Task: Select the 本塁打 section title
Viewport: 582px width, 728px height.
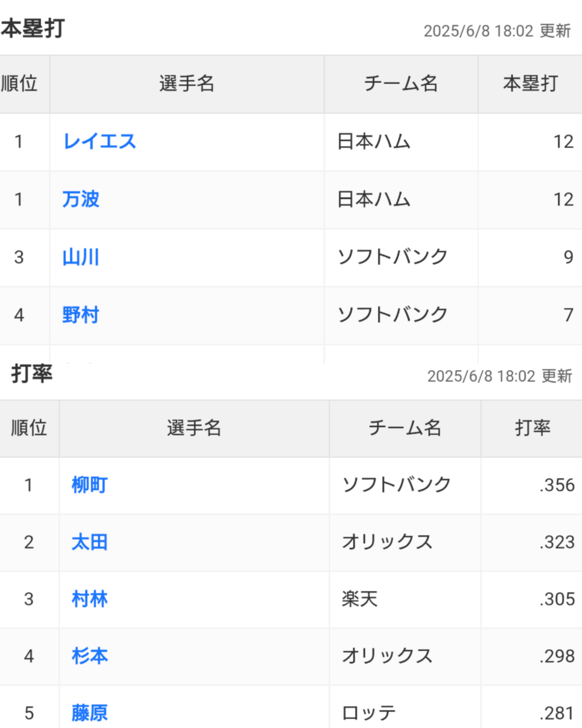Action: (33, 29)
